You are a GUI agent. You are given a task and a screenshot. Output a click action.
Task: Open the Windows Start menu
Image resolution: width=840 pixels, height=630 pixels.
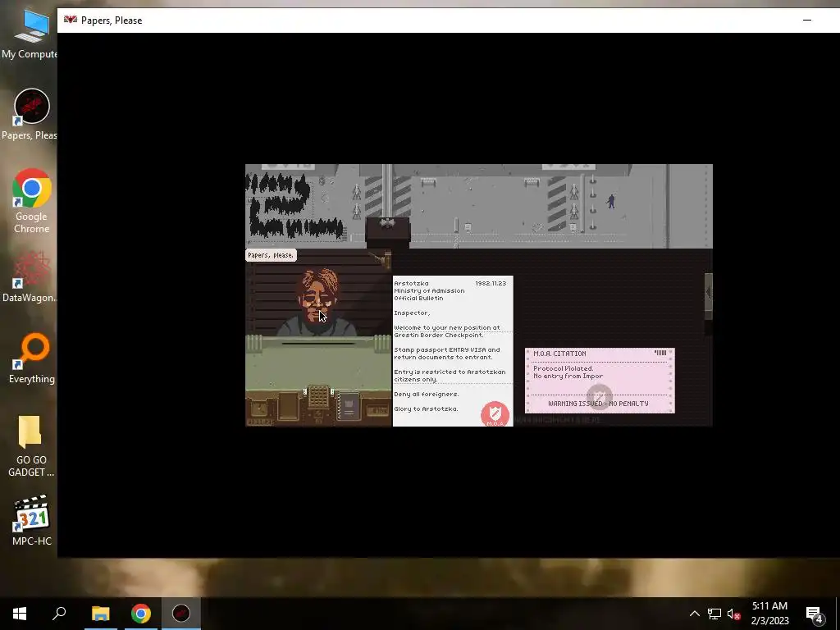[20, 614]
